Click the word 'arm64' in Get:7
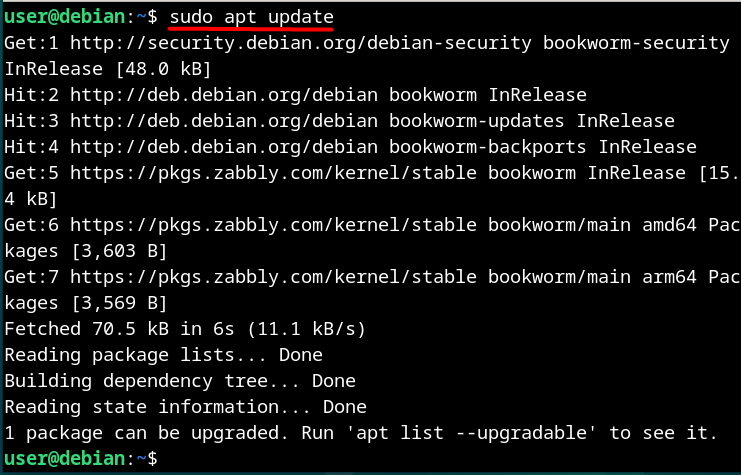The width and height of the screenshot is (741, 475). tap(669, 277)
